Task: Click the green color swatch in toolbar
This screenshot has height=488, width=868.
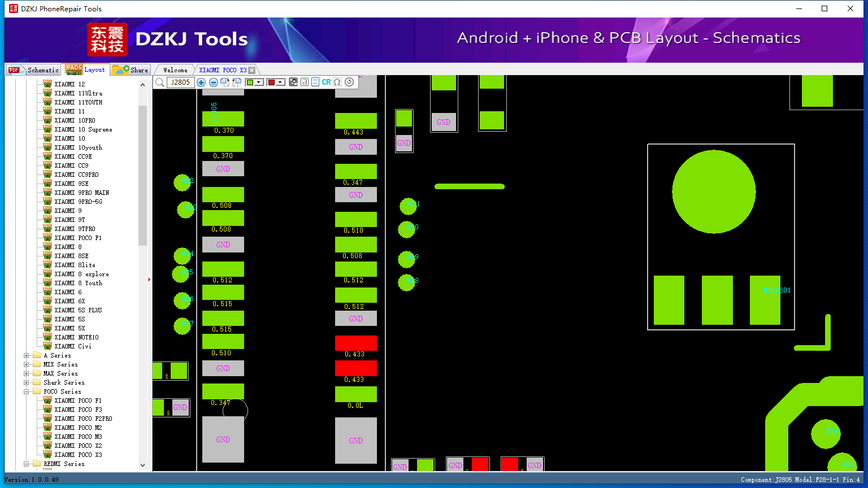Action: coord(250,82)
